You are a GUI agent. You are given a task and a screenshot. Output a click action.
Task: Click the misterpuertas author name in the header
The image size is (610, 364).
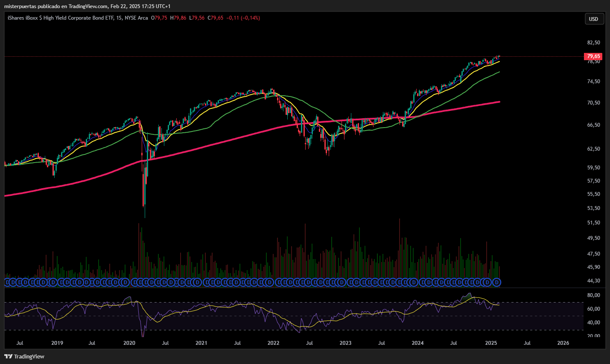coord(20,6)
